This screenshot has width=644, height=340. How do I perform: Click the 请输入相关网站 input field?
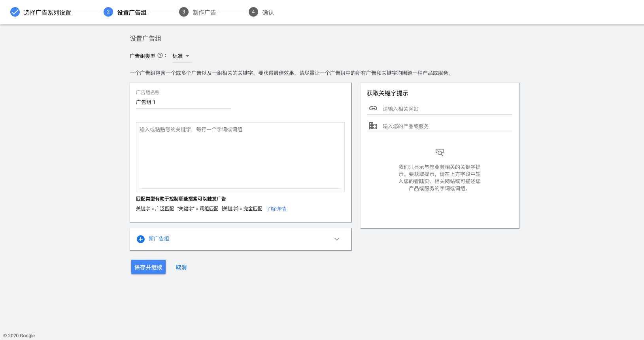coord(447,109)
